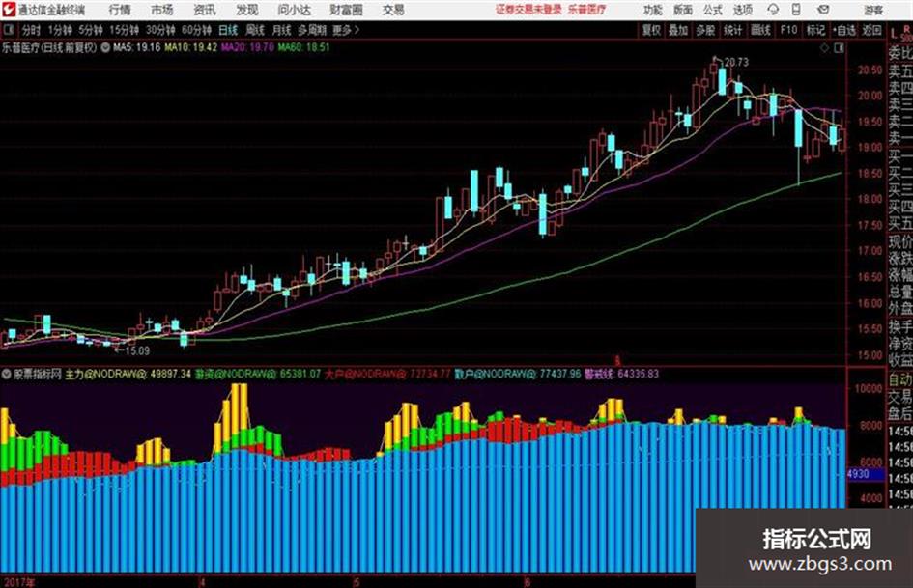Click the 游资@NODRAW 65381.07 label
The height and width of the screenshot is (588, 913).
(258, 374)
